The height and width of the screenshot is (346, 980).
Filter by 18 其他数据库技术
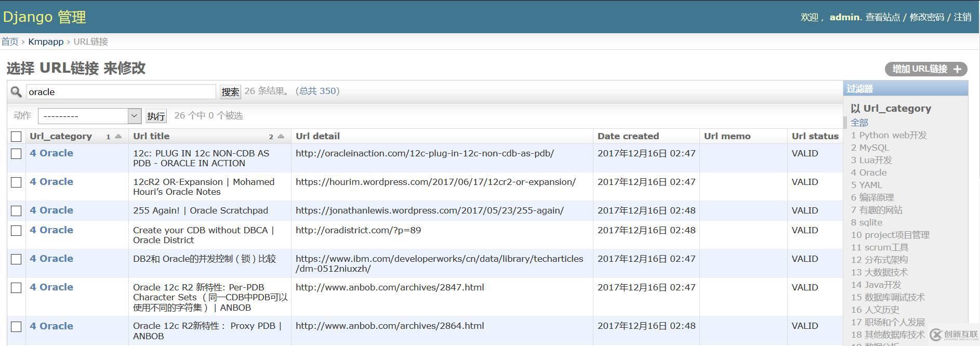(x=888, y=335)
